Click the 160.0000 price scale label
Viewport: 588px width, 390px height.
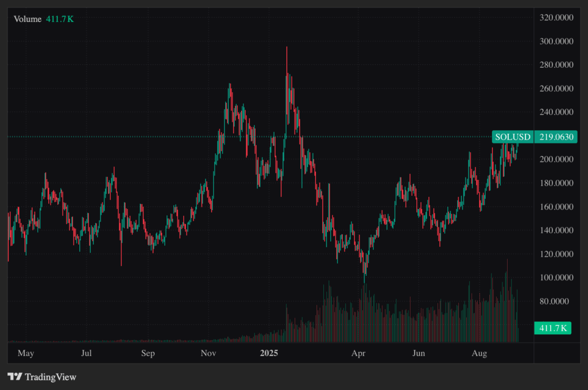(x=556, y=207)
